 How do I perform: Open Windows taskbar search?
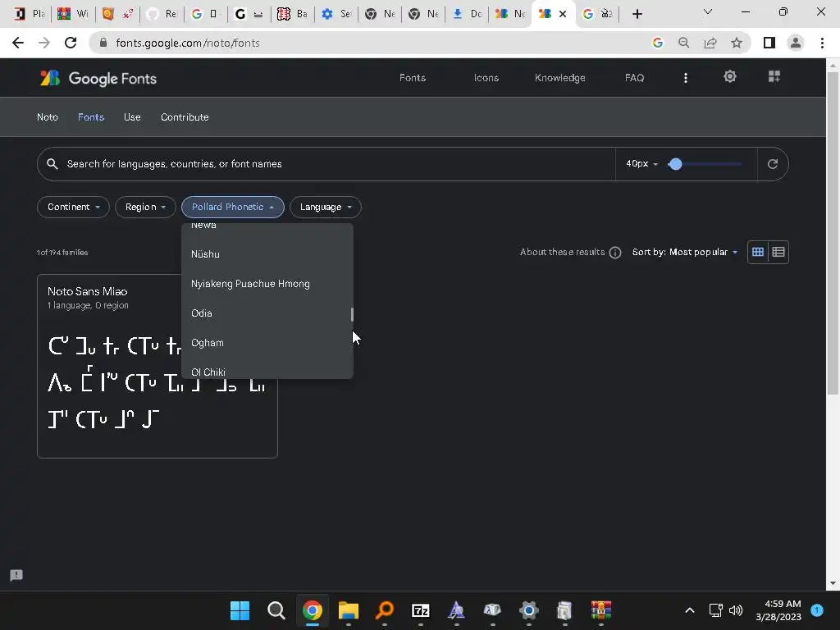[276, 610]
